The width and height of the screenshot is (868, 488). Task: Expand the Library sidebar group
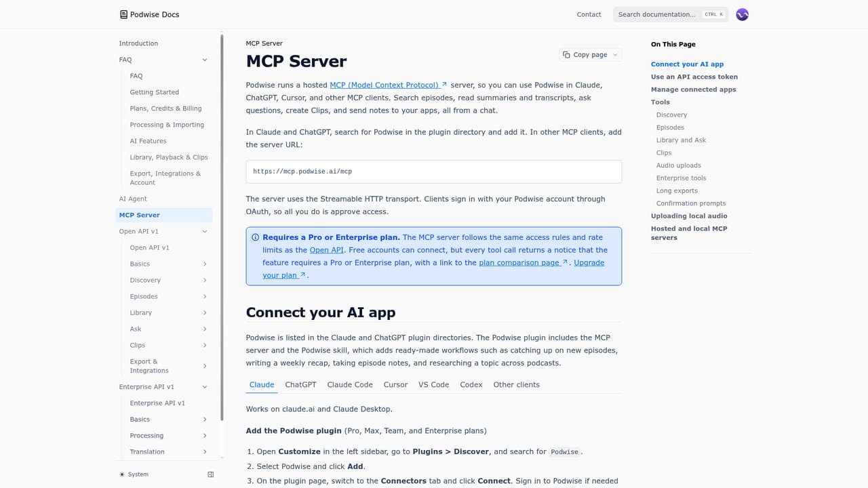tap(205, 312)
